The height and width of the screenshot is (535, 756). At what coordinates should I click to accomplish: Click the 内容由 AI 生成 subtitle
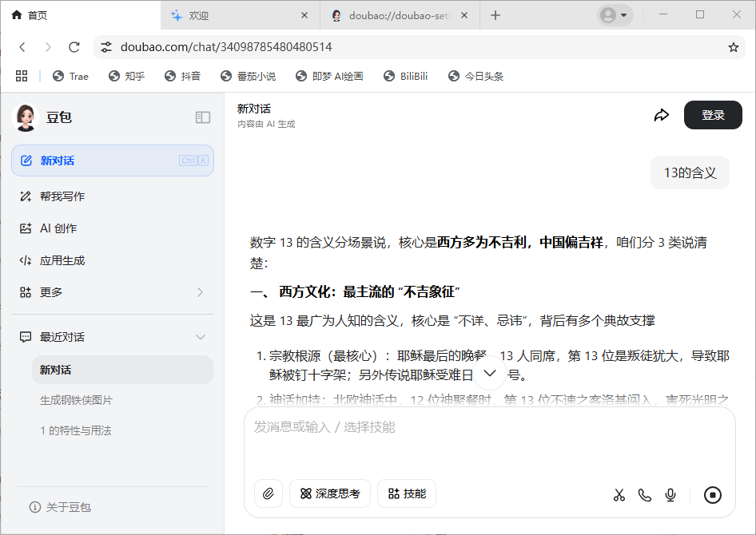(x=266, y=125)
